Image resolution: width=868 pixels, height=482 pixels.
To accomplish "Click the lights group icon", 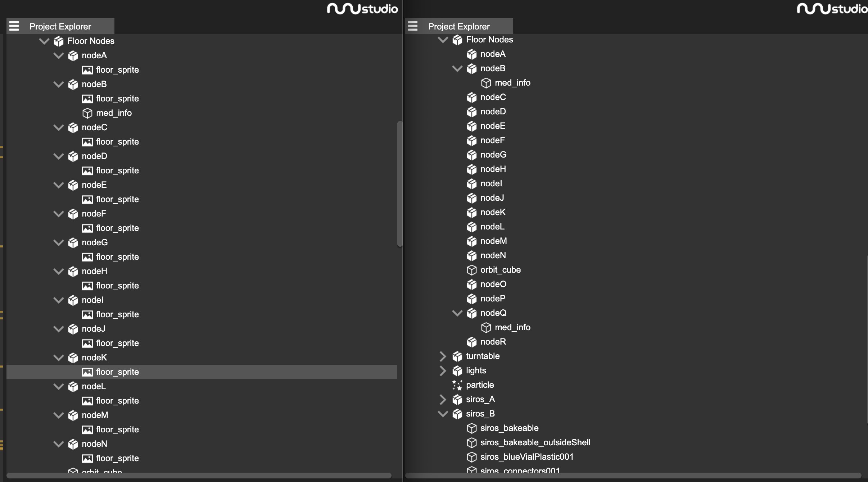I will (457, 371).
